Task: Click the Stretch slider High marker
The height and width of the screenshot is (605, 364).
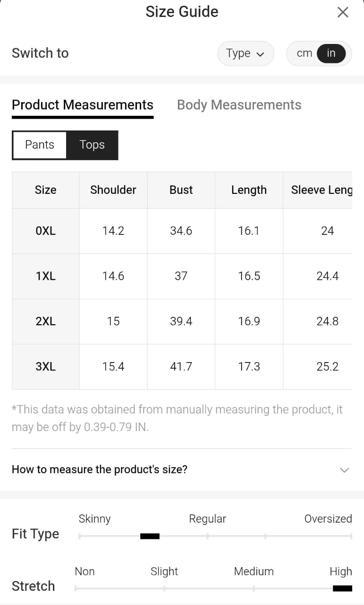Action: pyautogui.click(x=342, y=588)
